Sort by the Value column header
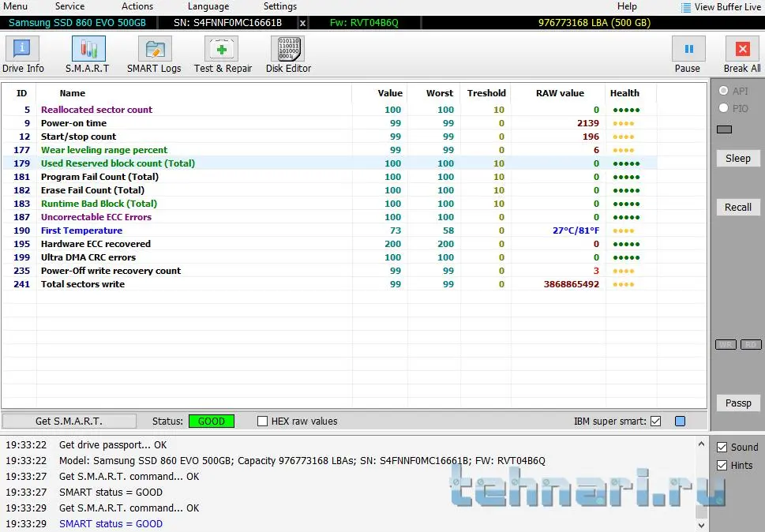The height and width of the screenshot is (532, 765). pos(390,93)
